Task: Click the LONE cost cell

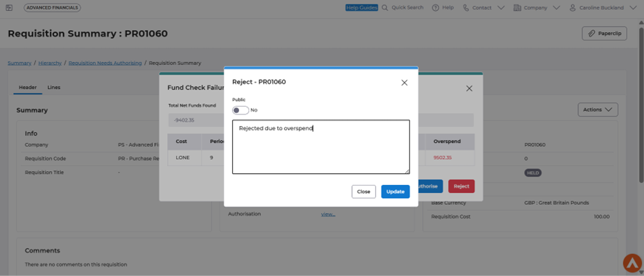Action: pyautogui.click(x=184, y=158)
